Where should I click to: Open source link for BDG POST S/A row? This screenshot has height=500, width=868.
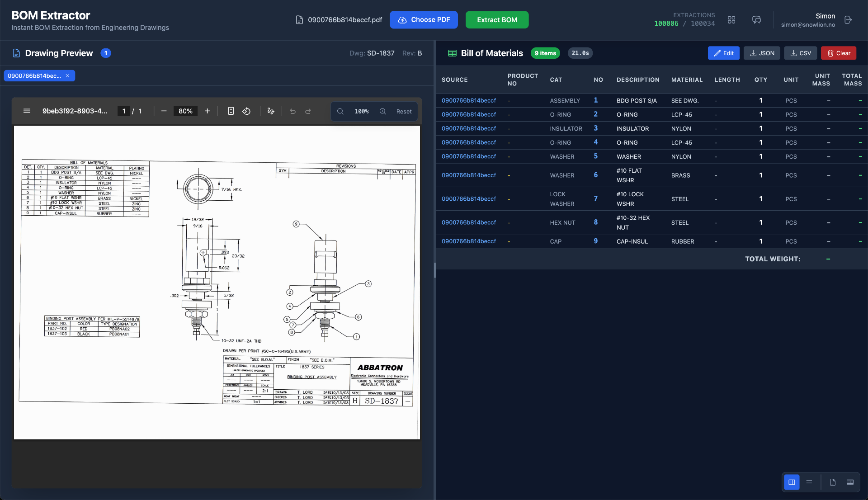coord(468,100)
